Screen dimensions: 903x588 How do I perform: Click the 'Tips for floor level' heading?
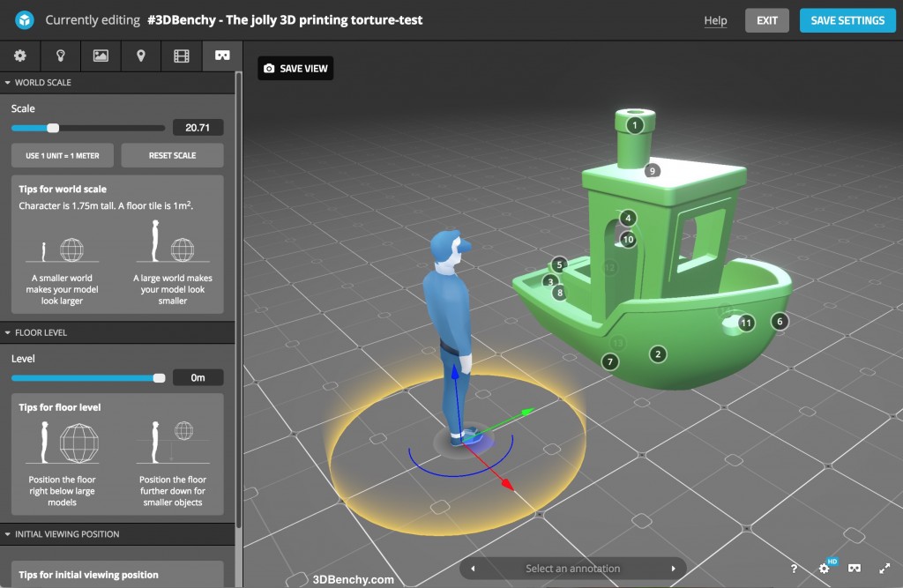click(x=59, y=407)
